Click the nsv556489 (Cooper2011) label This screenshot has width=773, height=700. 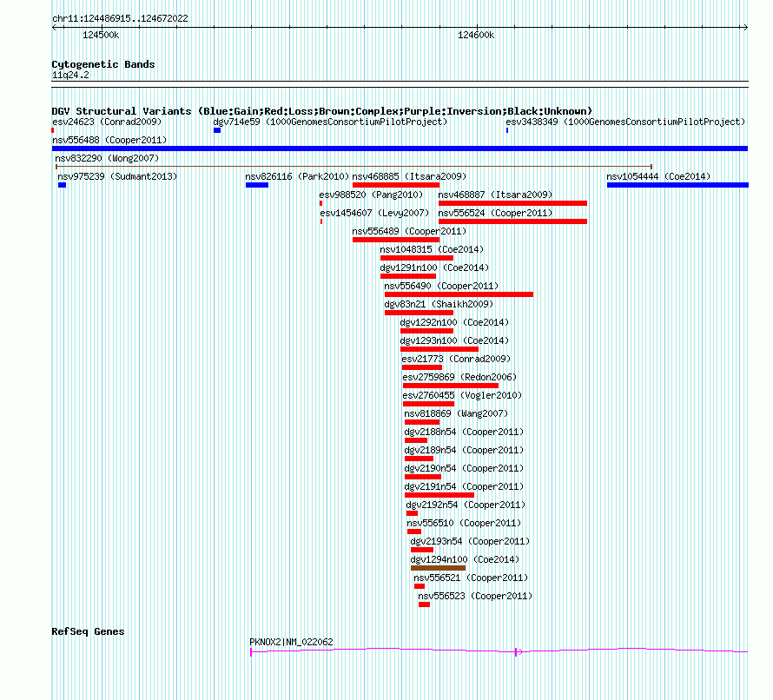point(409,231)
